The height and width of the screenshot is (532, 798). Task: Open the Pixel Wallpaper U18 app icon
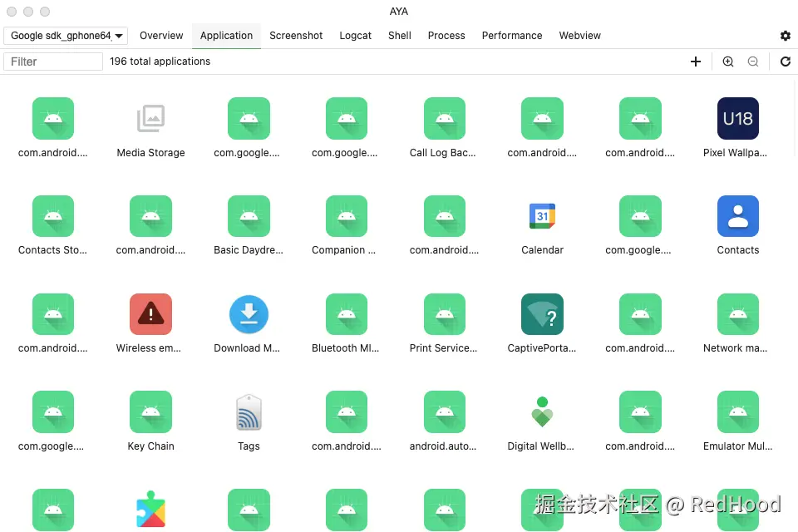[737, 118]
